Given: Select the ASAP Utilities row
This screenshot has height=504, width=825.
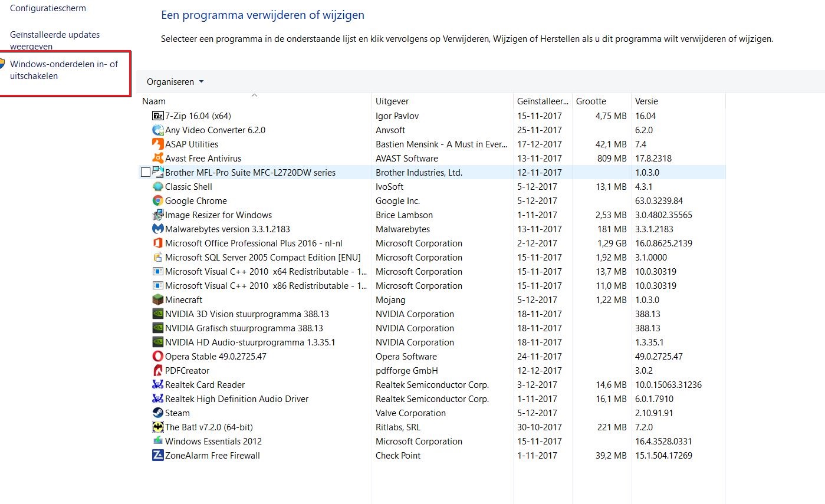Looking at the screenshot, I should pos(432,144).
